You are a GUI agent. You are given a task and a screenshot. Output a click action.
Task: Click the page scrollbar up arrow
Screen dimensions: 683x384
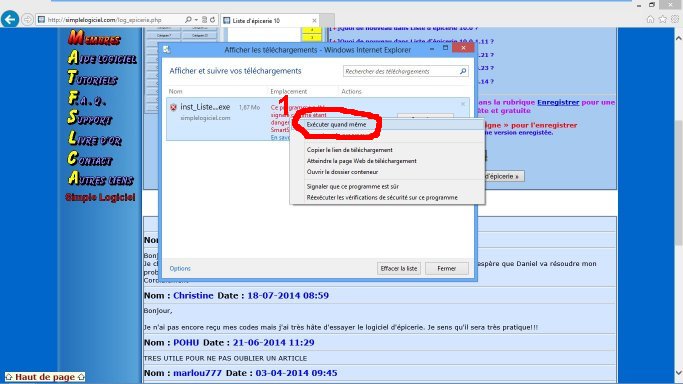678,38
